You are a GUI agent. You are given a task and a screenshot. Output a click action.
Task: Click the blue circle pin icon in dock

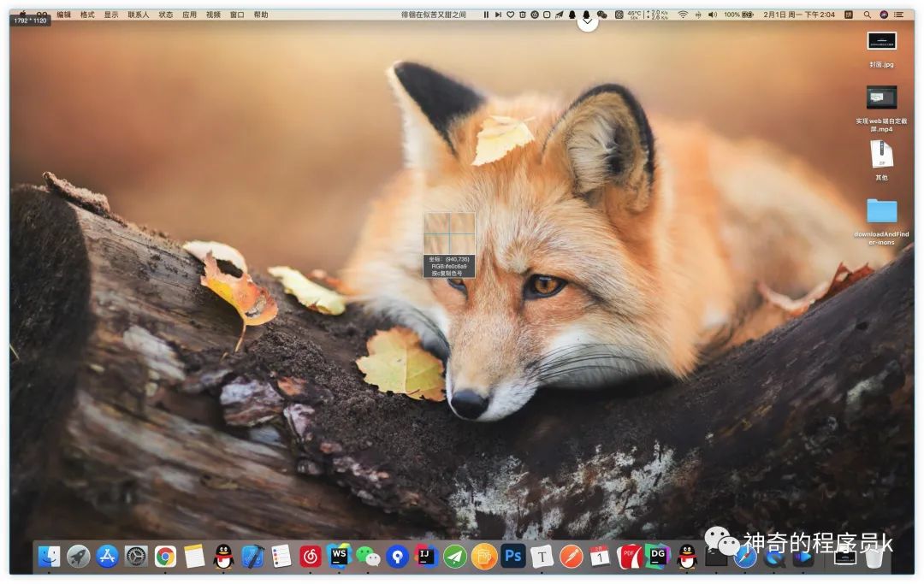click(398, 557)
